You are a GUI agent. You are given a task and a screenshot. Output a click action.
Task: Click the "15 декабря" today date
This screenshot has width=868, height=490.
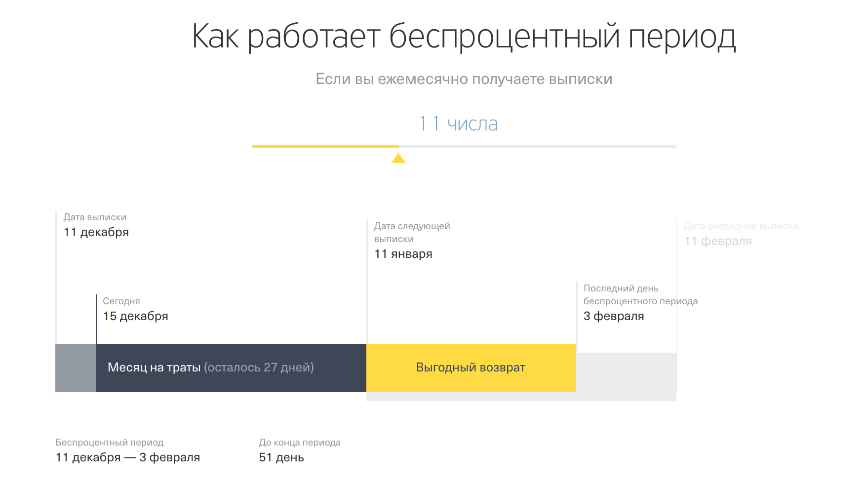[x=135, y=316]
